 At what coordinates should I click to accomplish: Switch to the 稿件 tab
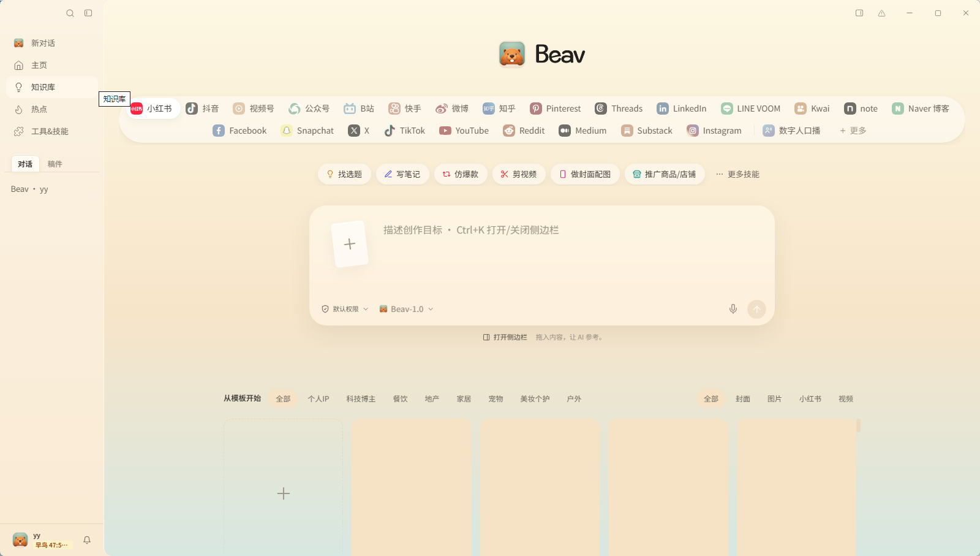55,164
